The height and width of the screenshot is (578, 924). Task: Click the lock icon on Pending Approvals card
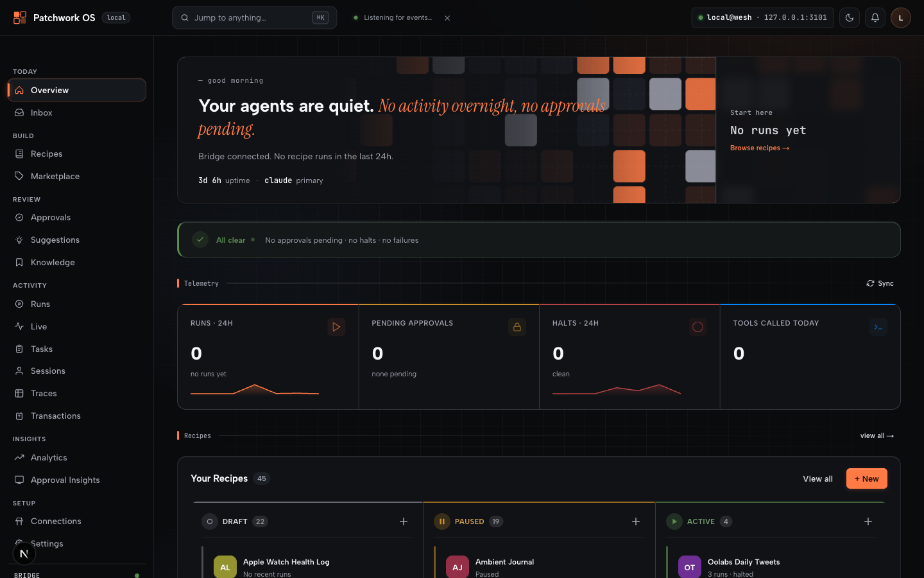coord(517,327)
